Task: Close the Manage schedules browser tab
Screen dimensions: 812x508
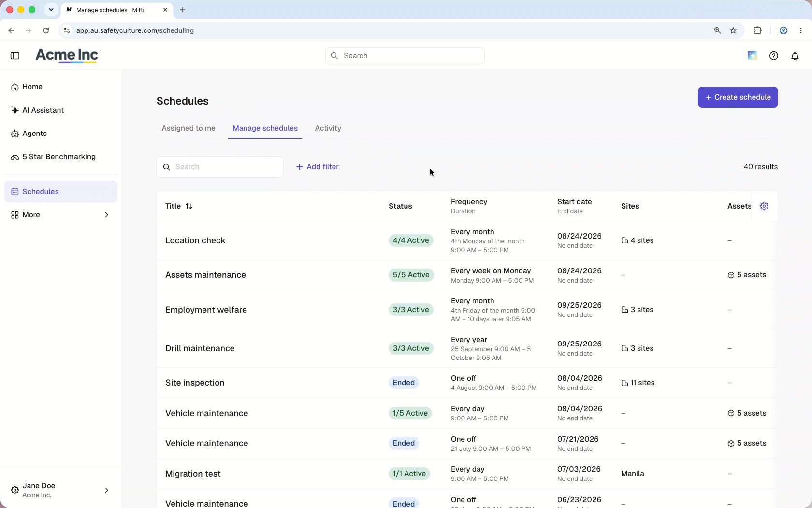Action: pos(165,10)
